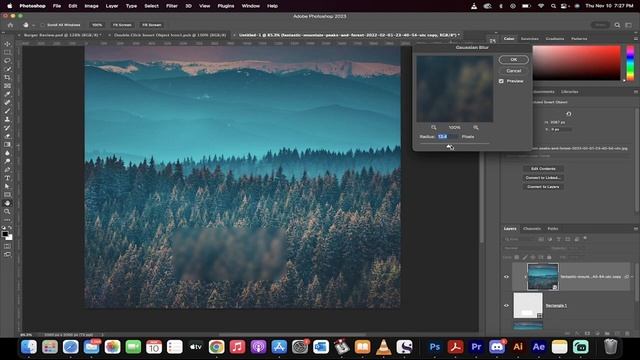
Task: Select the Frame tool
Action: pos(7,86)
